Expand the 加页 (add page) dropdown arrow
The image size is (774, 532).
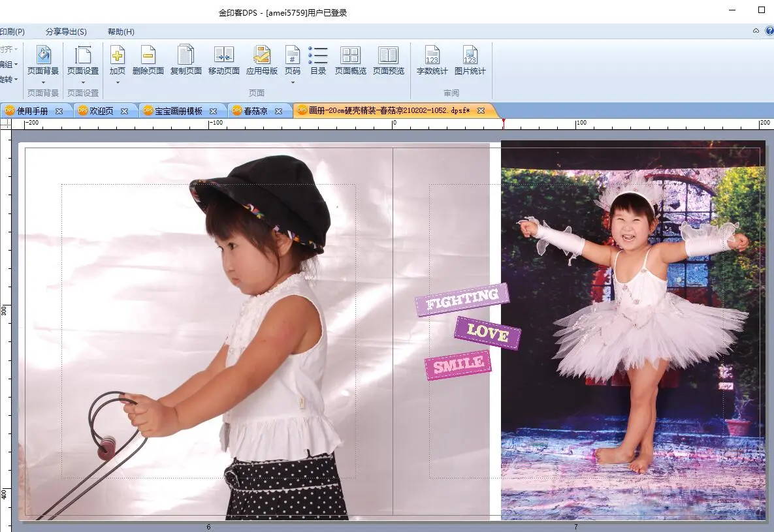pos(118,82)
